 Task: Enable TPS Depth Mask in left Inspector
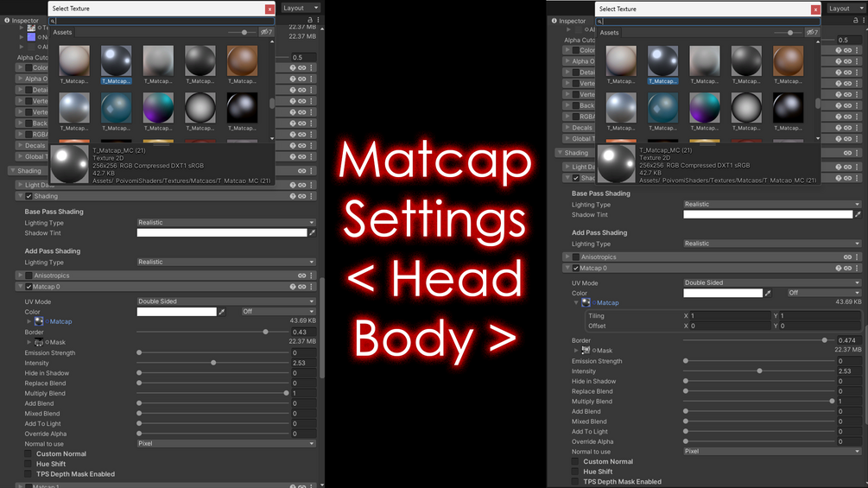pyautogui.click(x=28, y=473)
